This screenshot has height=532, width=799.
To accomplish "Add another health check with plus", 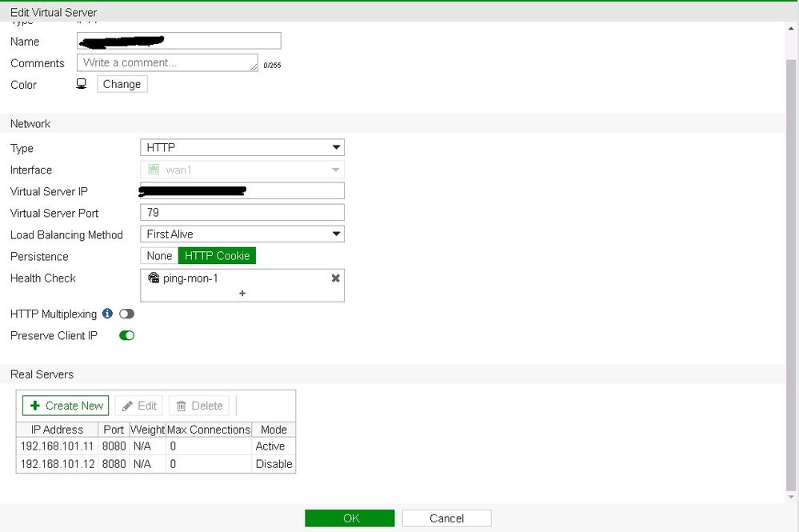I will pos(242,293).
